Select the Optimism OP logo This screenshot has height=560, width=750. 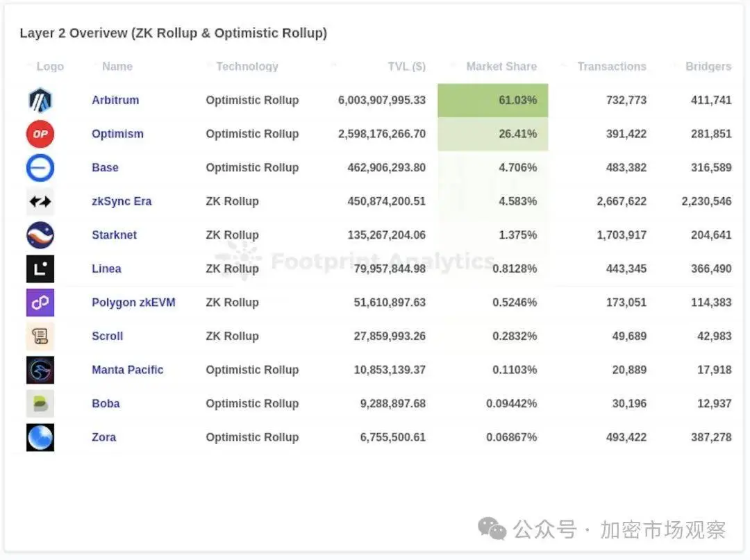click(x=40, y=134)
